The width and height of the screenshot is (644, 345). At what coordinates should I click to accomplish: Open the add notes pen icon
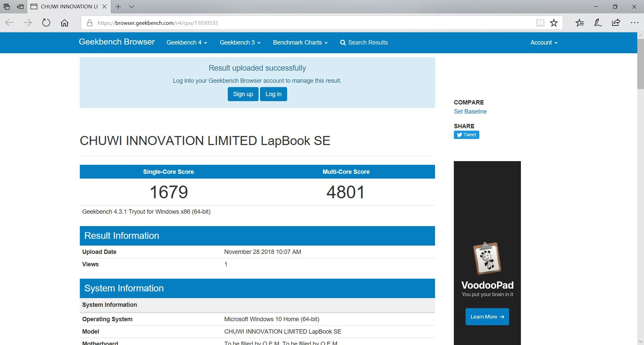point(598,23)
